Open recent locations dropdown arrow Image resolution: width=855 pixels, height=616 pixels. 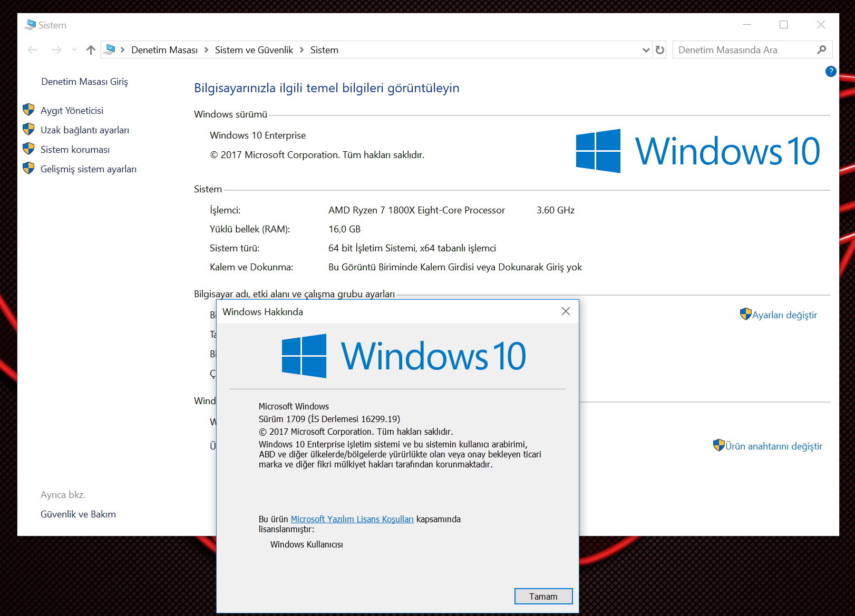click(74, 50)
